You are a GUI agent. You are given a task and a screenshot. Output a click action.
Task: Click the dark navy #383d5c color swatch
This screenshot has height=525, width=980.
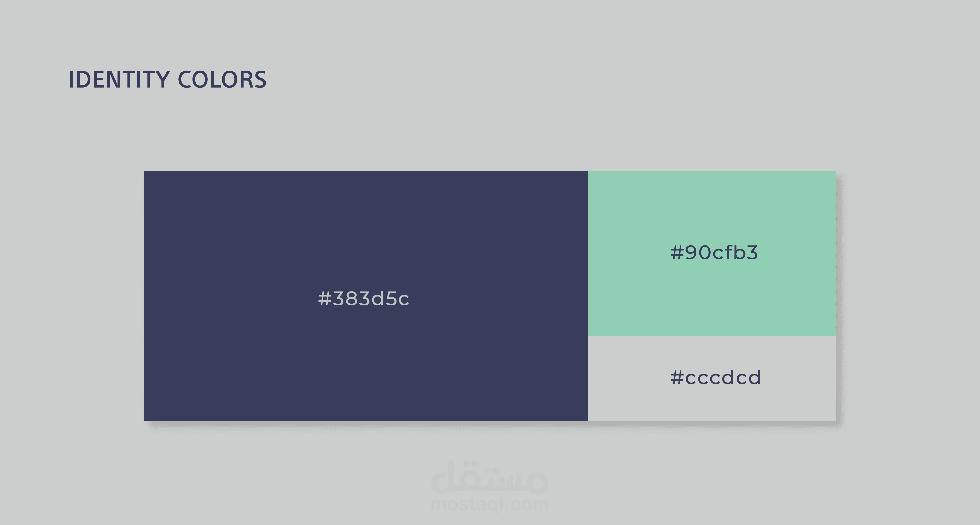[366, 296]
